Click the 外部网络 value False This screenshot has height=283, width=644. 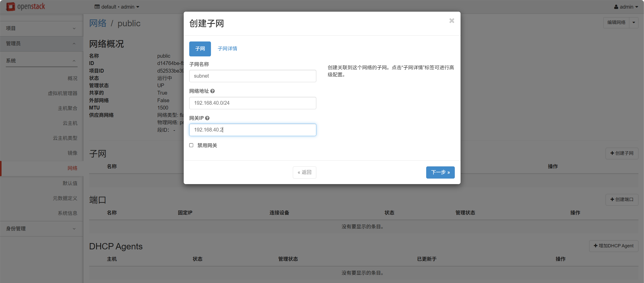(x=163, y=100)
